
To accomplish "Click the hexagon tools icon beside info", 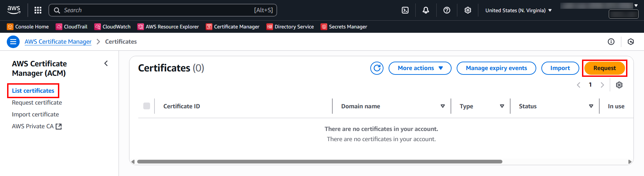I will coord(631,42).
